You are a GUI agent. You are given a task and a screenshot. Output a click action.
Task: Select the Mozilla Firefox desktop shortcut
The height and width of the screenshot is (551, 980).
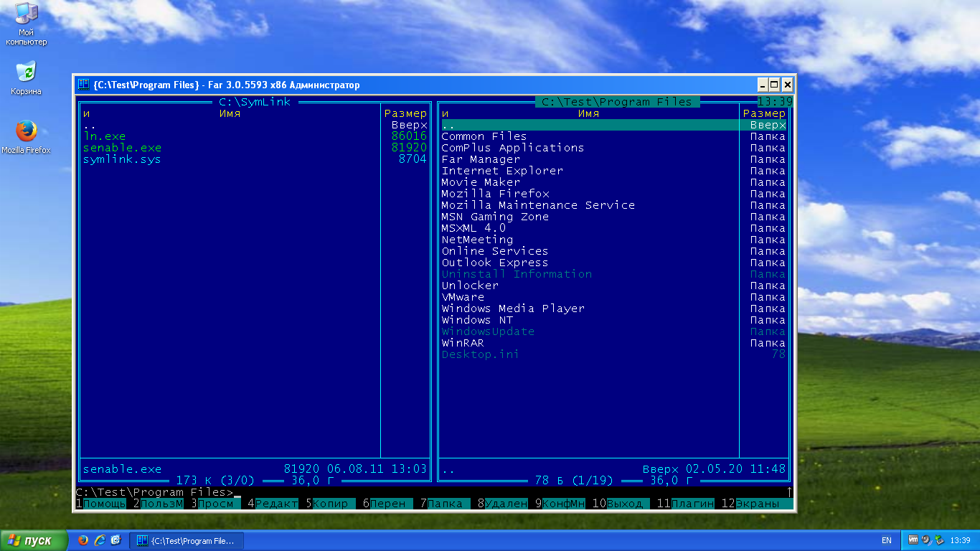27,137
